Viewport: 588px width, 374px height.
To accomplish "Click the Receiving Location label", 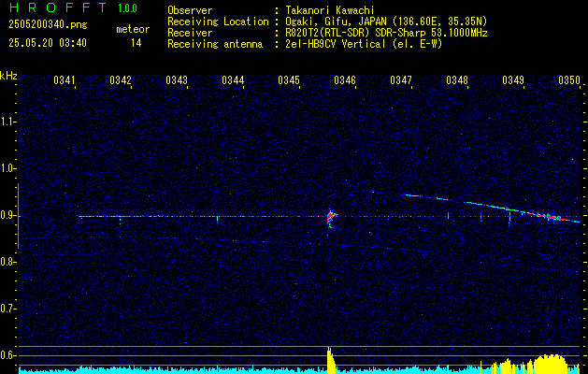I will [218, 22].
